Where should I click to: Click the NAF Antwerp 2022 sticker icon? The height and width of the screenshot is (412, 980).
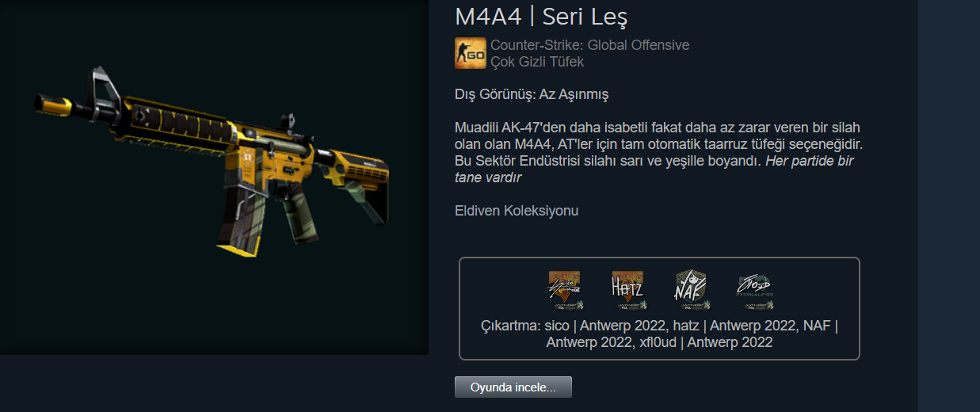click(691, 289)
